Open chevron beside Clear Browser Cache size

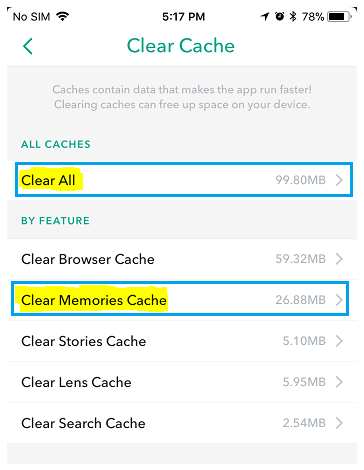click(339, 259)
